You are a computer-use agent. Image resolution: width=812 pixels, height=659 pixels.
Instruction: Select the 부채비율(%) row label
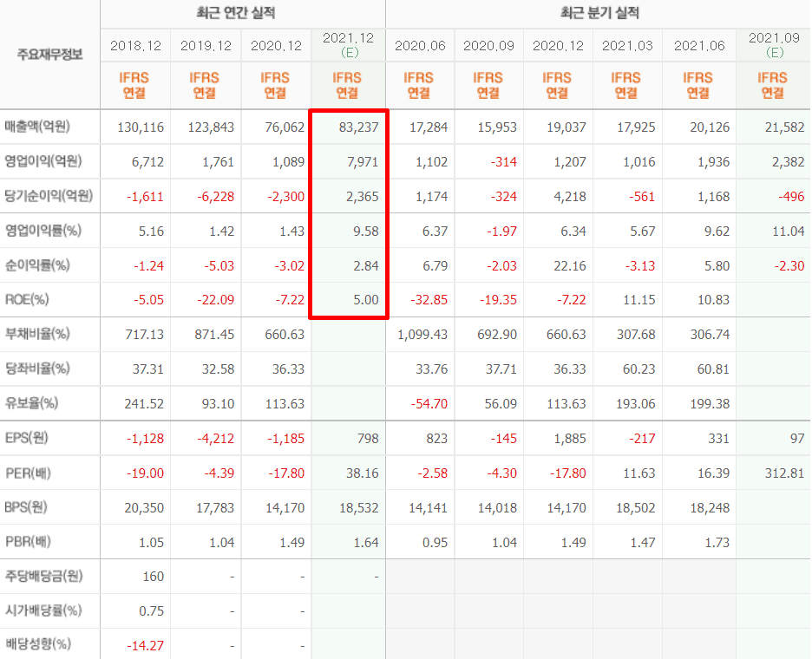[x=37, y=334]
